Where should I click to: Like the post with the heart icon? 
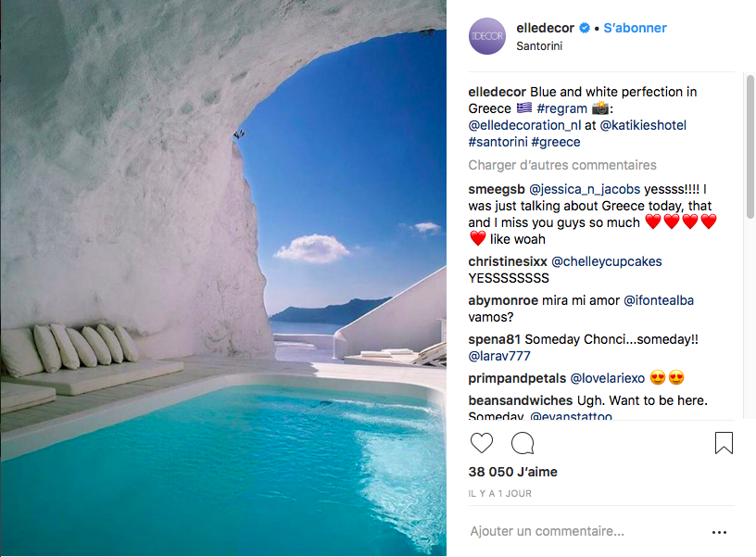click(x=481, y=443)
